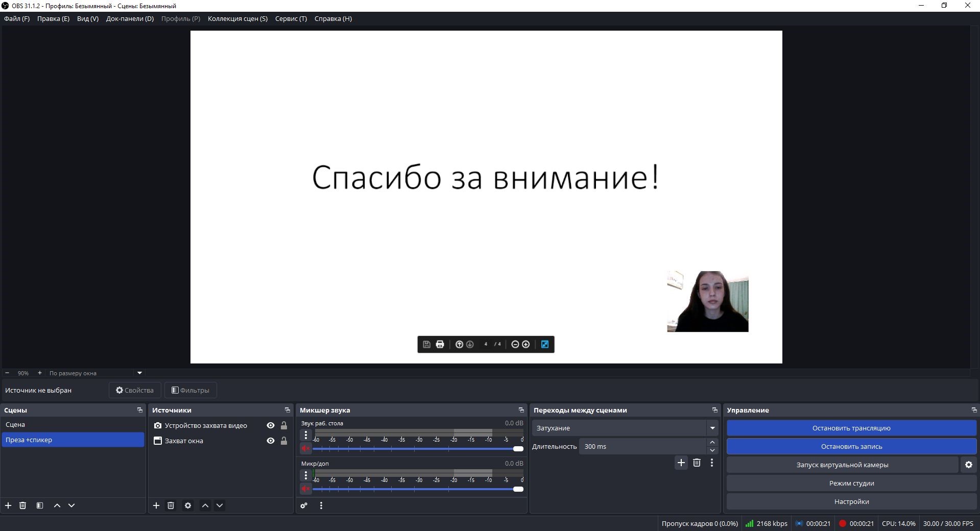This screenshot has height=531, width=980.
Task: Expand the Затухание transition dropdown
Action: pos(712,428)
